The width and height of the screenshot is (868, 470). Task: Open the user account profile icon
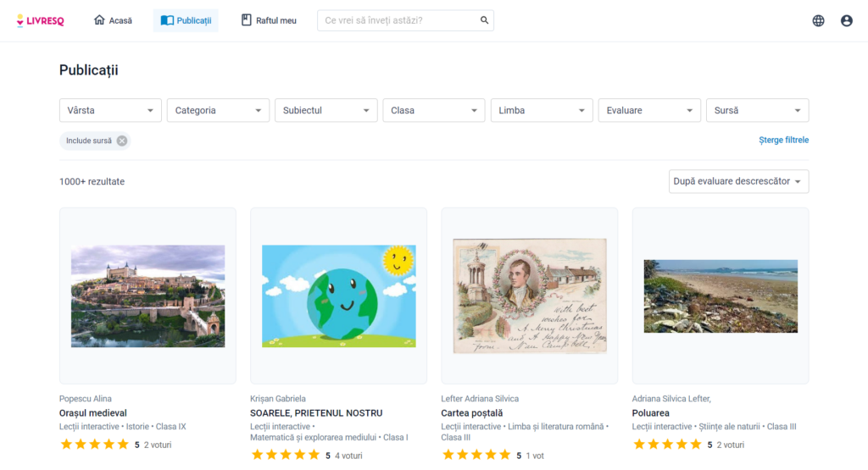pos(846,20)
